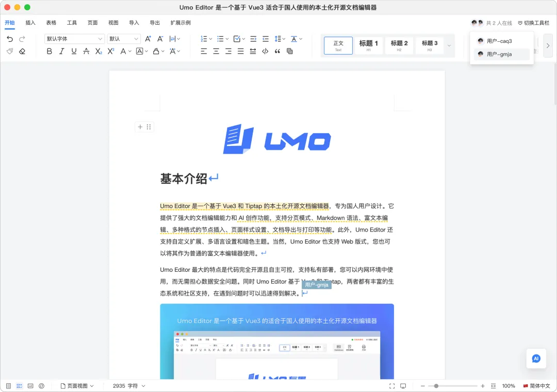Insert inline code with the code icon
557x392 pixels.
[265, 51]
